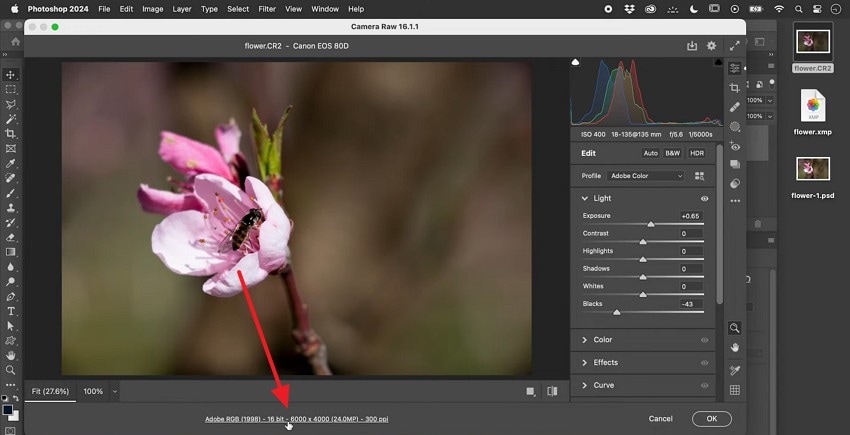Cycle before/after view icon
The height and width of the screenshot is (435, 850).
point(552,391)
